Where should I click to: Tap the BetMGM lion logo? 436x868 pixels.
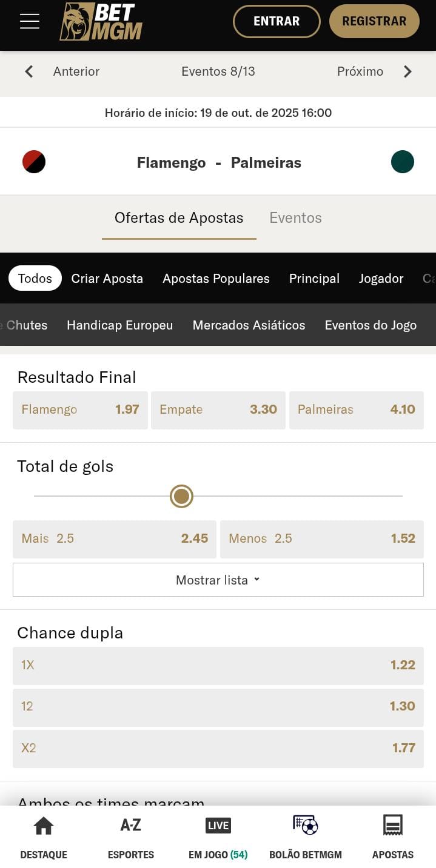pyautogui.click(x=101, y=22)
